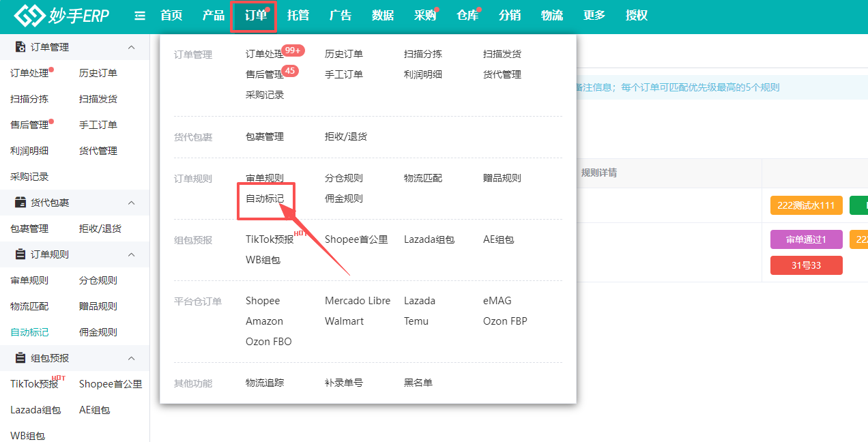Toggle the hamburger sidebar collapse icon
Image resolution: width=868 pixels, height=442 pixels.
pyautogui.click(x=140, y=16)
